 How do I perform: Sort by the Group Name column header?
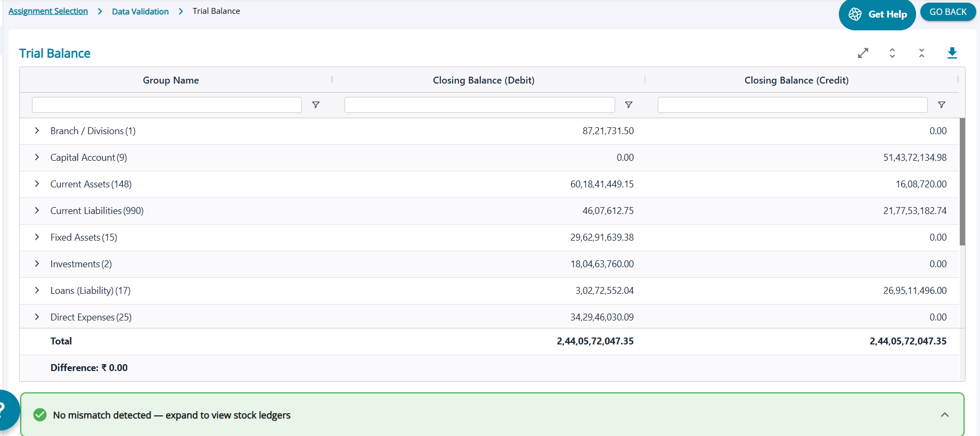[171, 80]
